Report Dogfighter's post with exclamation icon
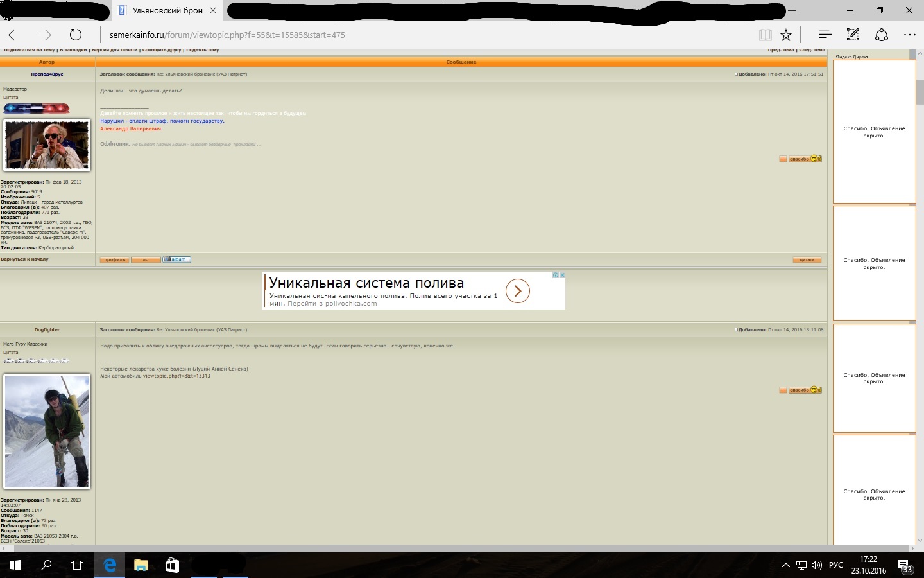 click(783, 390)
